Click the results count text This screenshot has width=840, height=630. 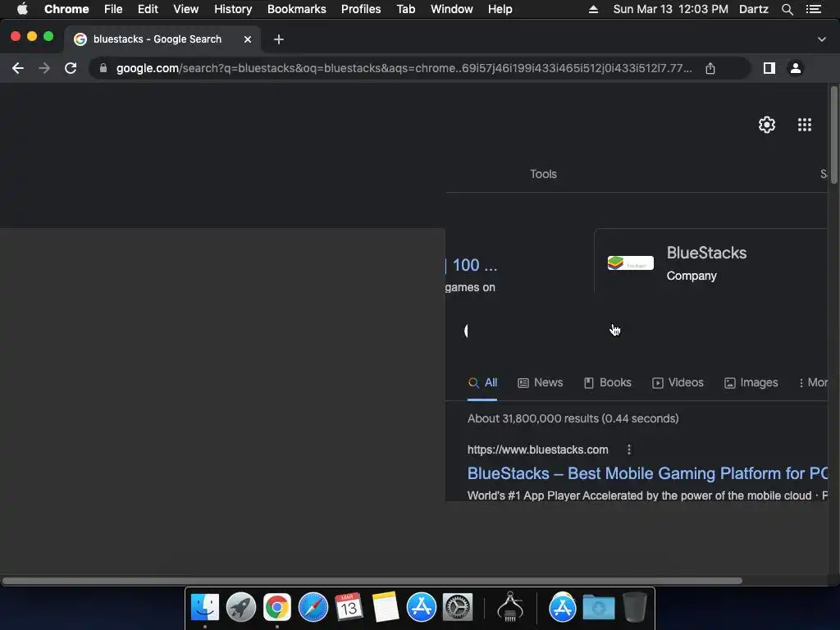coord(573,418)
